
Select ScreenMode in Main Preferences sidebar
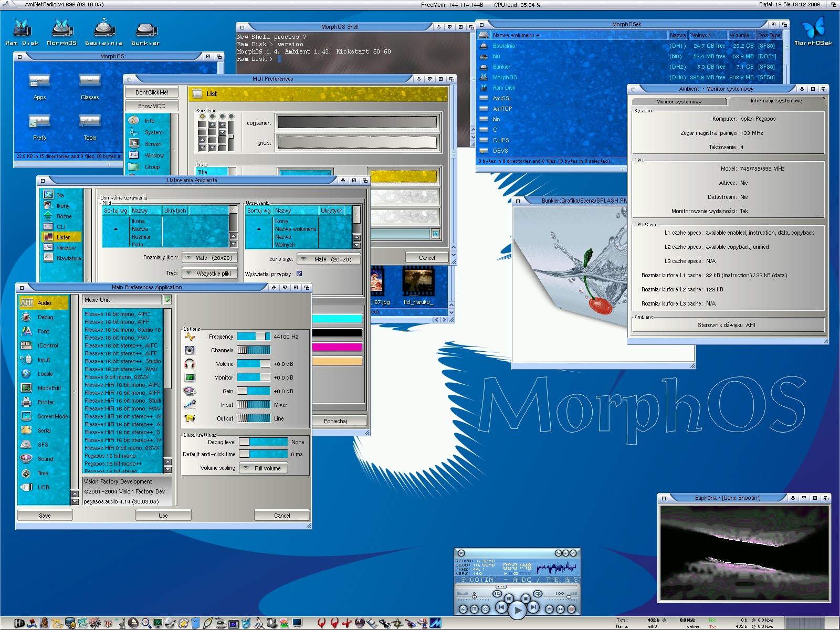pos(44,416)
